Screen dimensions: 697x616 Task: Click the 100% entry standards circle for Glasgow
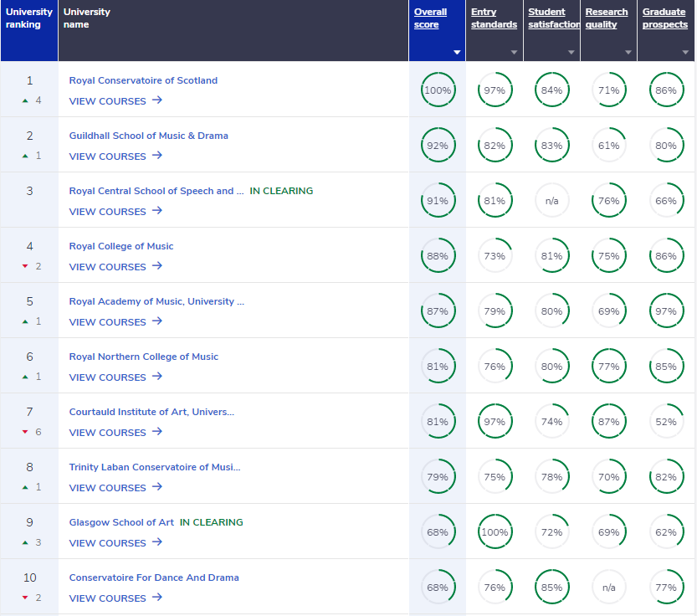tap(494, 532)
